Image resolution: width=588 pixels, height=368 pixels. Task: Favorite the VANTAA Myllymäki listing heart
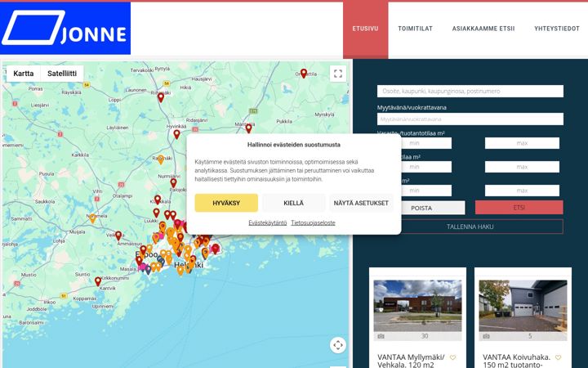pyautogui.click(x=452, y=357)
